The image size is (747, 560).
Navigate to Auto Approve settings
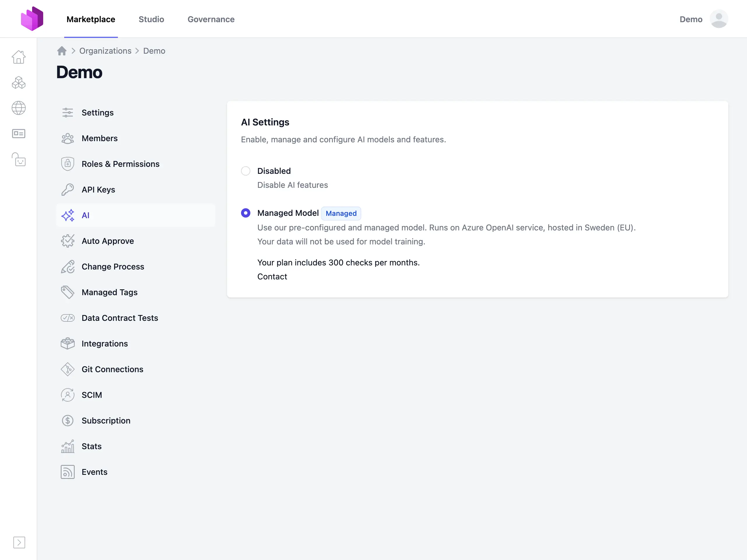point(107,241)
